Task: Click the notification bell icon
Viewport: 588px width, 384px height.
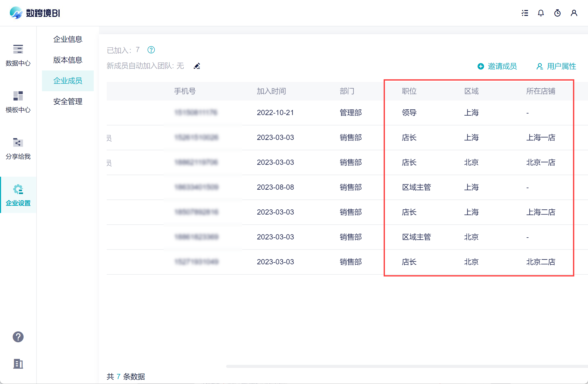Action: [x=541, y=13]
